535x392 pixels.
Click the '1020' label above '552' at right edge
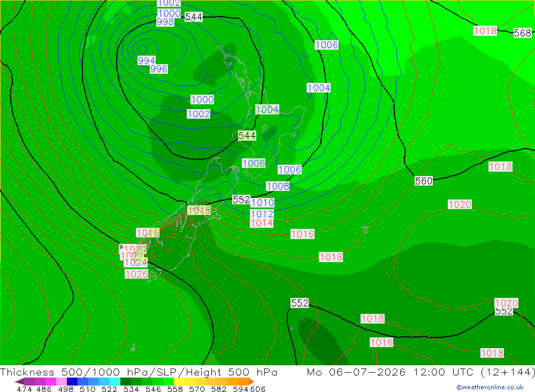(x=506, y=303)
